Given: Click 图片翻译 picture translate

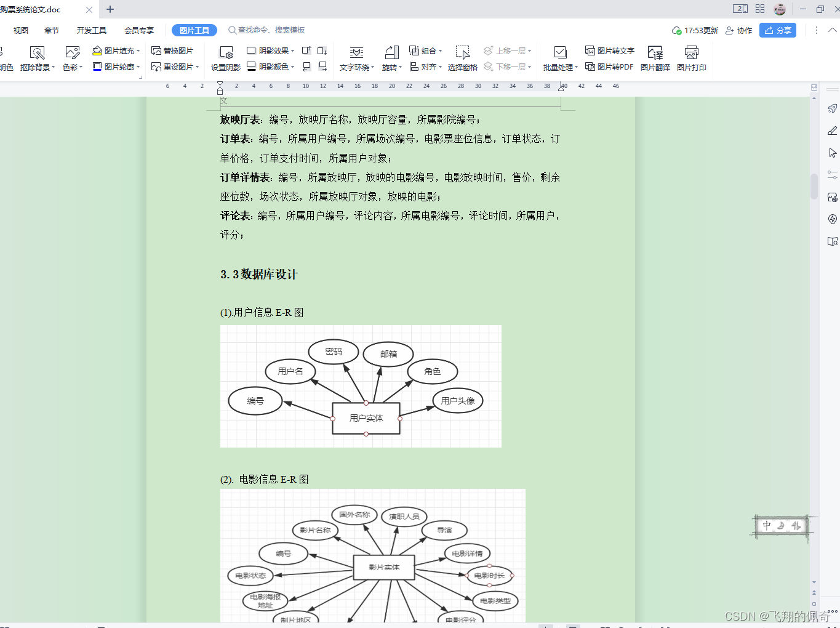Looking at the screenshot, I should (x=655, y=59).
